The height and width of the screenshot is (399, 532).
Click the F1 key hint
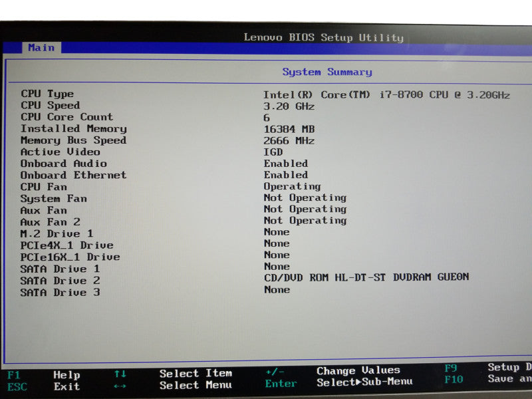13,375
